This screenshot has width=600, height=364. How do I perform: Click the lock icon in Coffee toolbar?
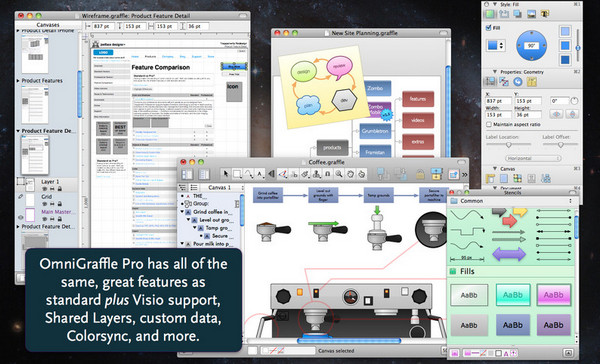[x=420, y=174]
